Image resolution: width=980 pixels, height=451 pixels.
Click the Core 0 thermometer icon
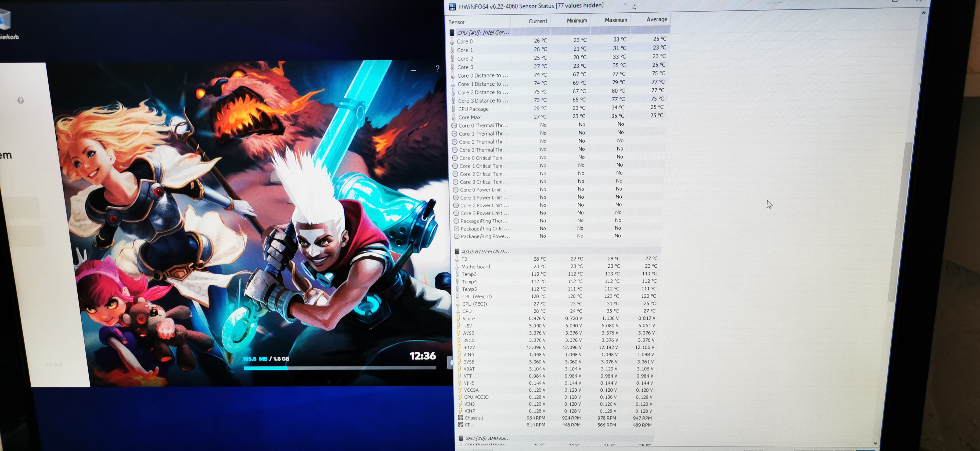pyautogui.click(x=452, y=41)
